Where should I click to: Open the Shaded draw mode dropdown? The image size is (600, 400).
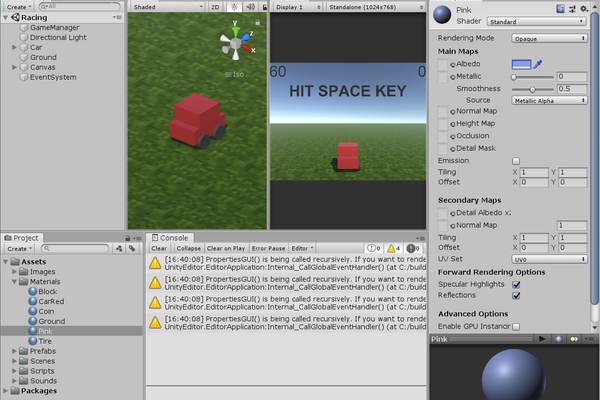click(167, 7)
